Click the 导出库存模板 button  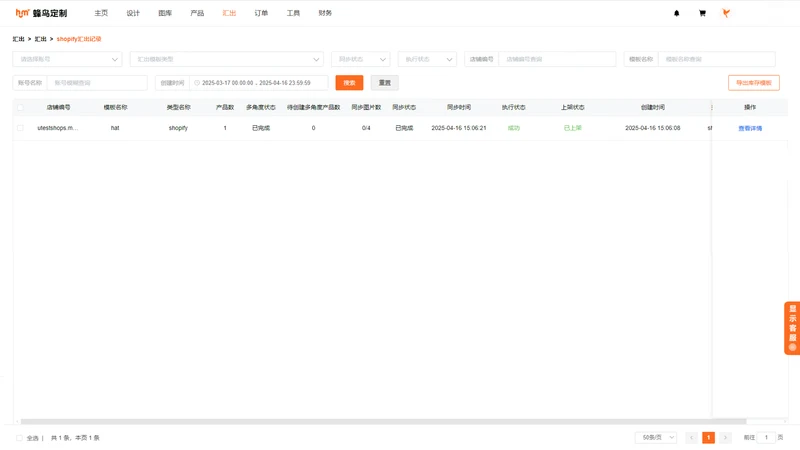(754, 83)
